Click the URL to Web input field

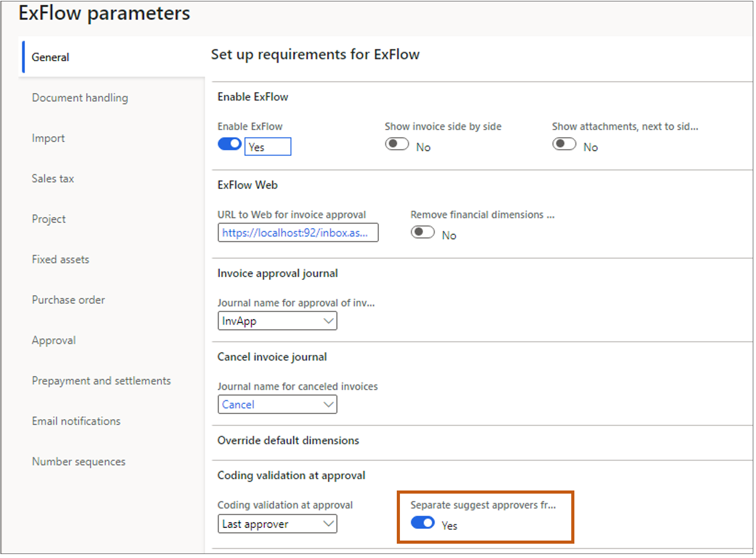(298, 232)
